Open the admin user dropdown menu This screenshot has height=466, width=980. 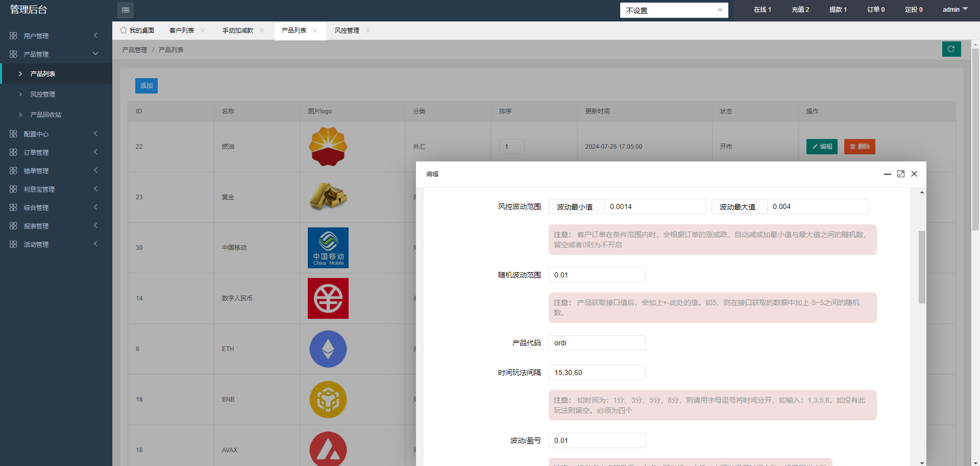click(x=954, y=10)
